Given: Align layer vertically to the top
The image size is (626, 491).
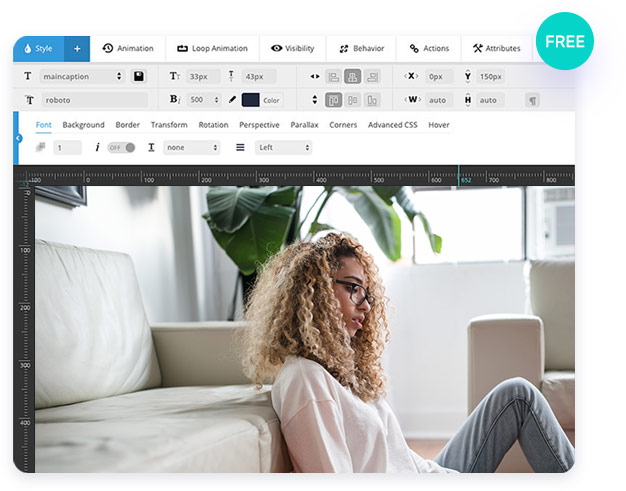Looking at the screenshot, I should 333,100.
